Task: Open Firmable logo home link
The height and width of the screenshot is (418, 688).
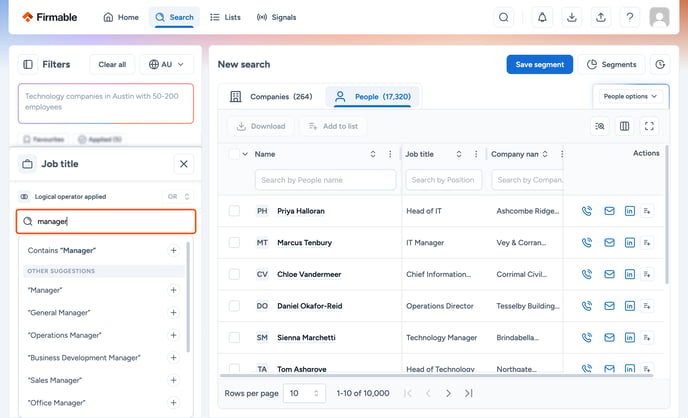Action: (50, 18)
